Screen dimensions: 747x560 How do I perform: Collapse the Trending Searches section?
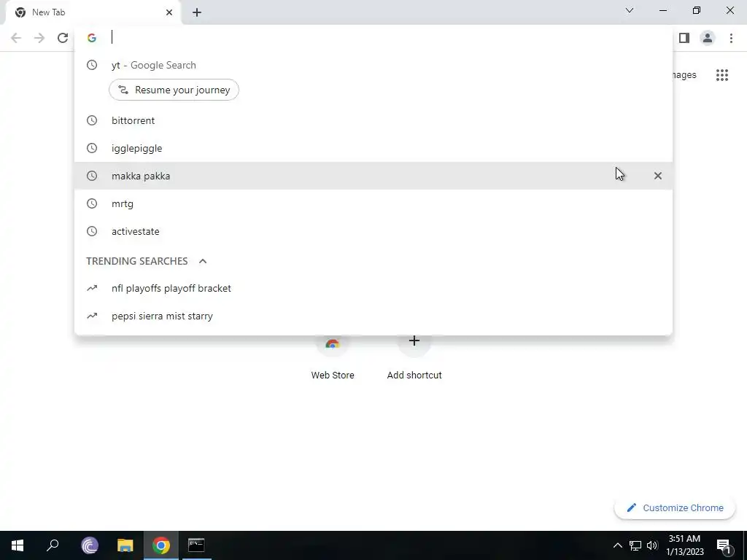[x=203, y=261]
